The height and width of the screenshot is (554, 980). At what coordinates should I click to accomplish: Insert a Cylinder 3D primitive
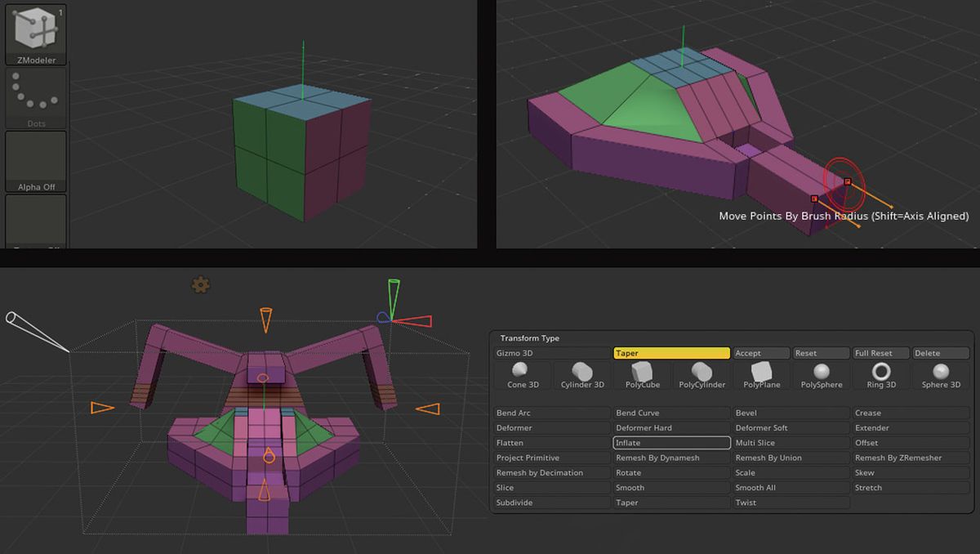(581, 376)
